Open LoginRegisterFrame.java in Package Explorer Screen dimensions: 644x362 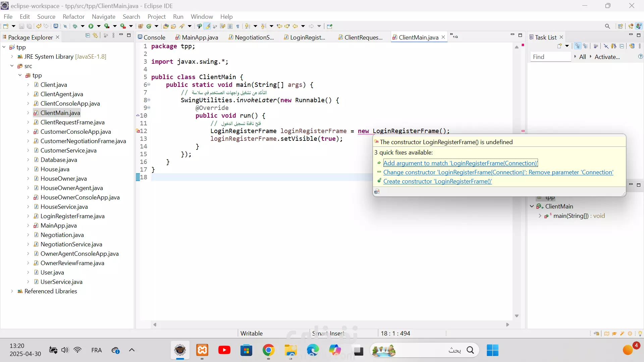pos(72,216)
